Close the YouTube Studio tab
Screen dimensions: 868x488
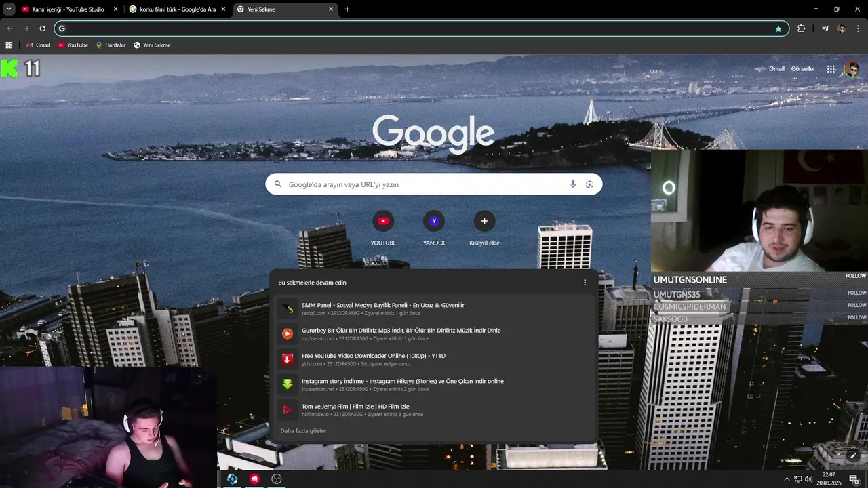pos(115,9)
